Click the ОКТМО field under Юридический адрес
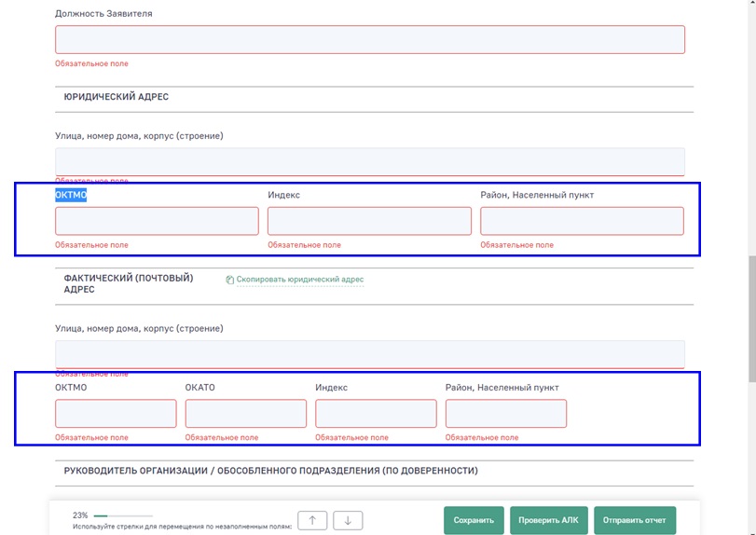The width and height of the screenshot is (756, 535). pos(157,221)
